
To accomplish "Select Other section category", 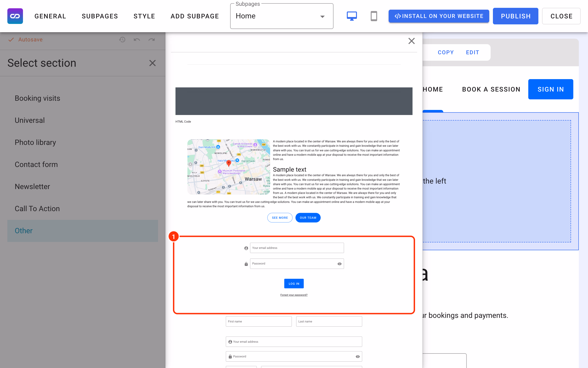I will click(83, 231).
